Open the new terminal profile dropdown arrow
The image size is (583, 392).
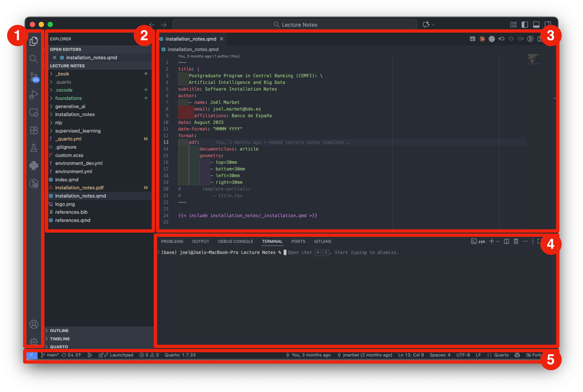pyautogui.click(x=498, y=242)
